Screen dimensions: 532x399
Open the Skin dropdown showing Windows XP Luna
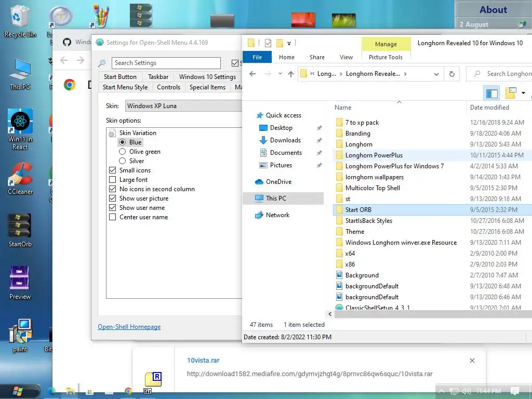(x=183, y=106)
